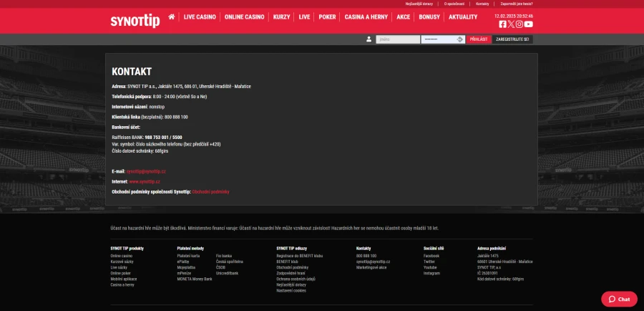644x311 pixels.
Task: Open mPeníze footer link
Action: coord(184,273)
